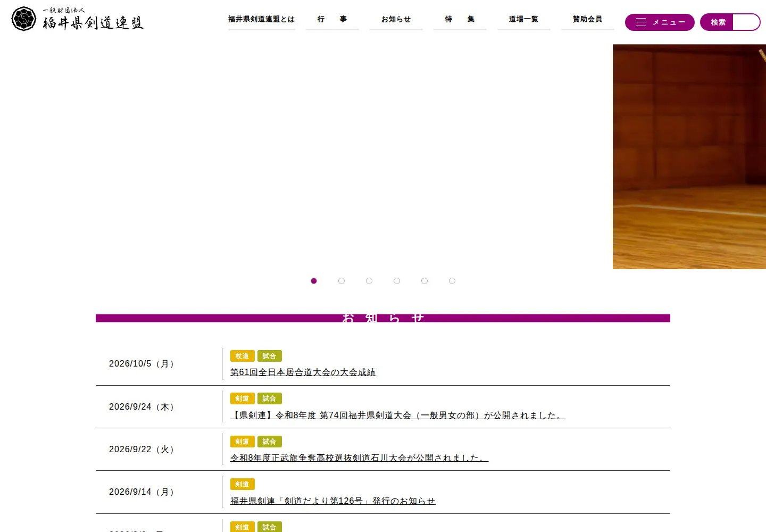Click the 福井県剣道連盟 logo emblem
The width and height of the screenshot is (766, 532).
[24, 19]
